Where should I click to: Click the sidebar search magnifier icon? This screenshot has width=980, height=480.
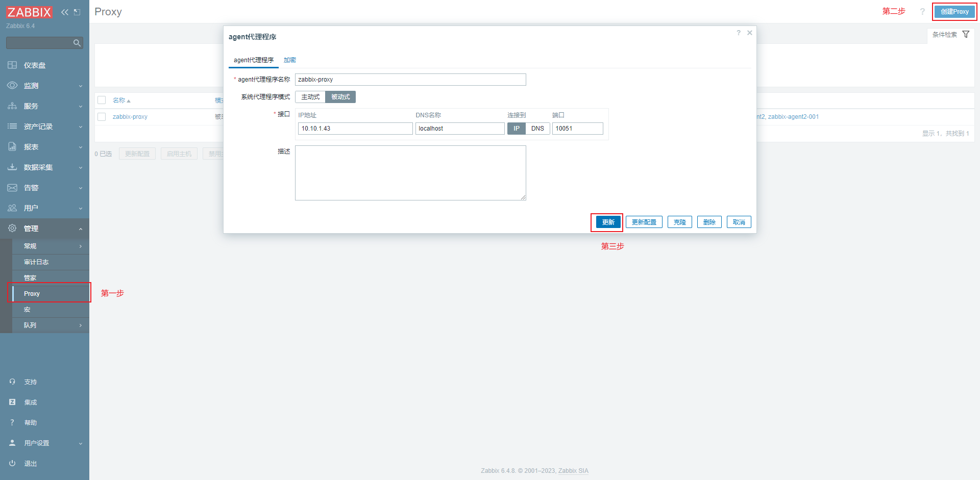77,43
